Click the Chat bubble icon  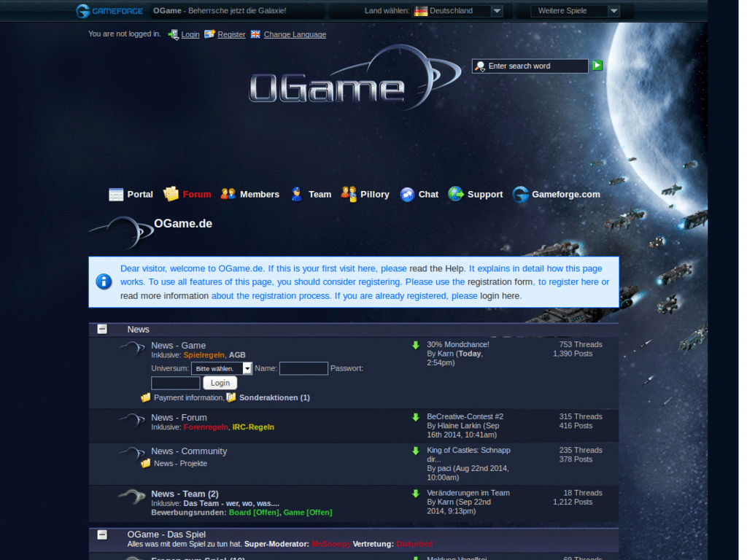coord(407,194)
